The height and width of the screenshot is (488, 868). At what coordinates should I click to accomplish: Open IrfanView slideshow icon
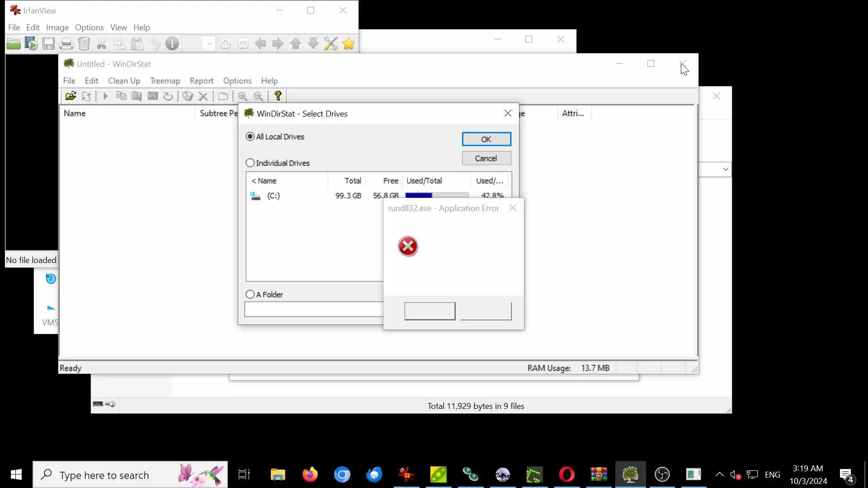(x=31, y=44)
